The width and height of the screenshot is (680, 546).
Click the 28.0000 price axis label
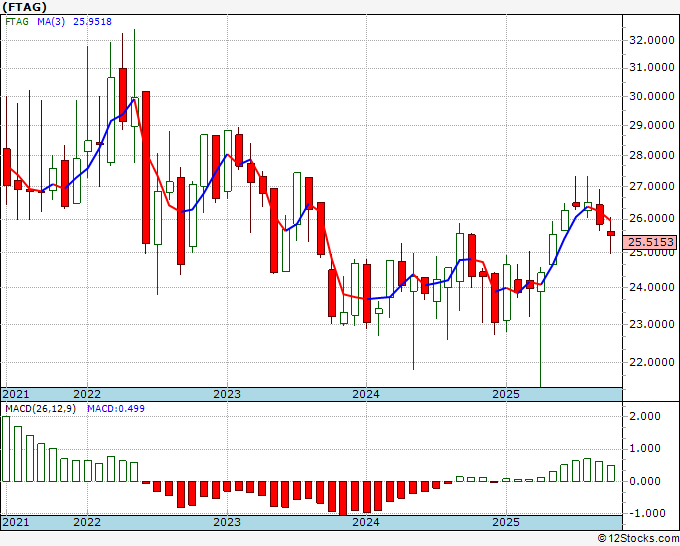[651, 155]
